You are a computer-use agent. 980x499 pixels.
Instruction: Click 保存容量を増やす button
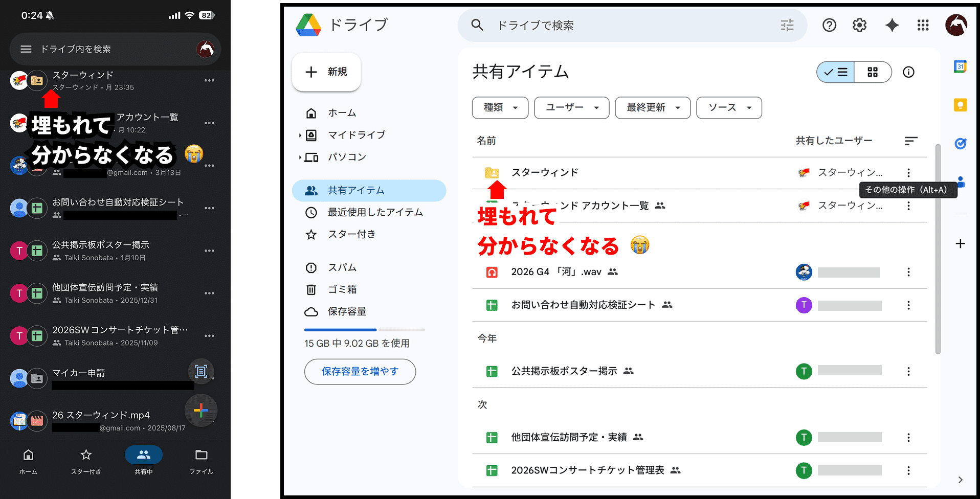pyautogui.click(x=360, y=372)
